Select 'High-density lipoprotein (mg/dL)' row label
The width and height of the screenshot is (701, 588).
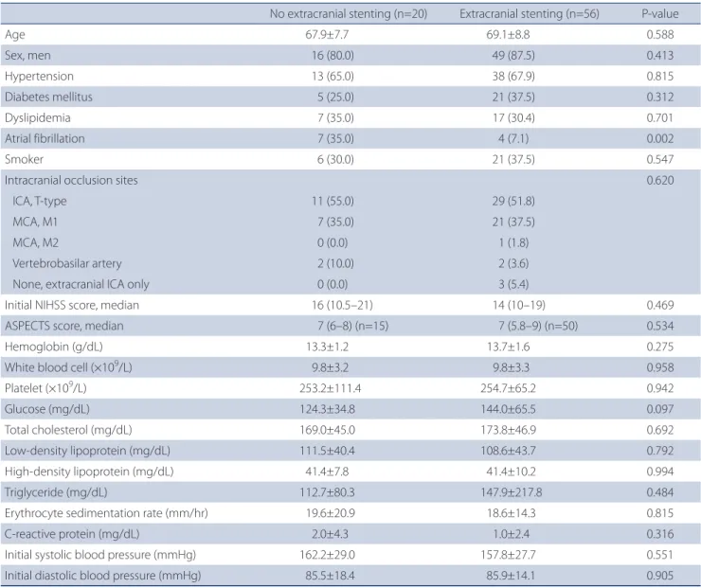(89, 472)
